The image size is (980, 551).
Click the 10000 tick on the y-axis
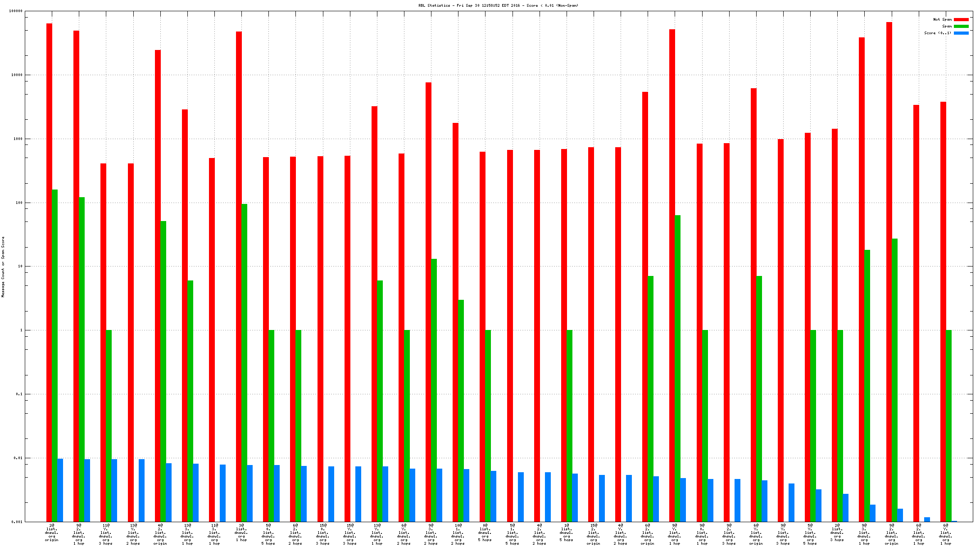pos(17,75)
